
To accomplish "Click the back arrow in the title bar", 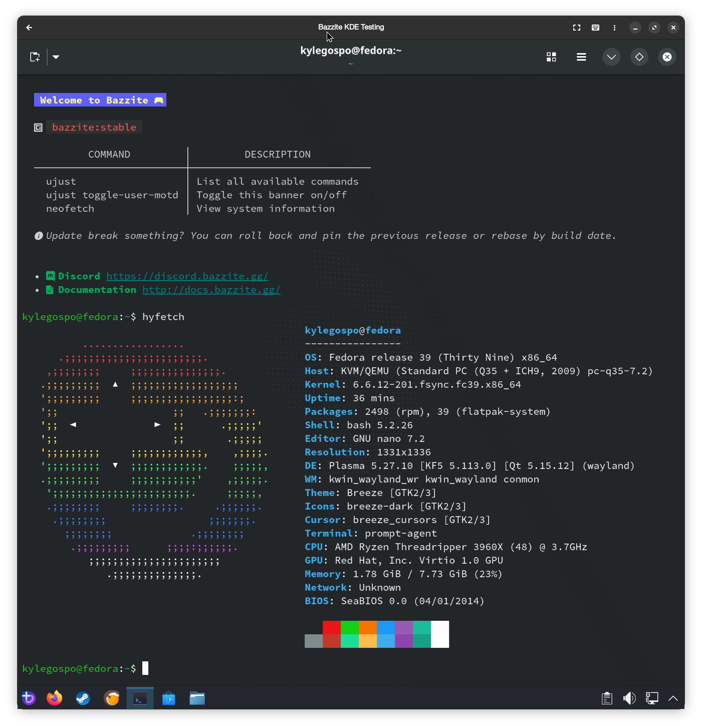I will pyautogui.click(x=29, y=28).
